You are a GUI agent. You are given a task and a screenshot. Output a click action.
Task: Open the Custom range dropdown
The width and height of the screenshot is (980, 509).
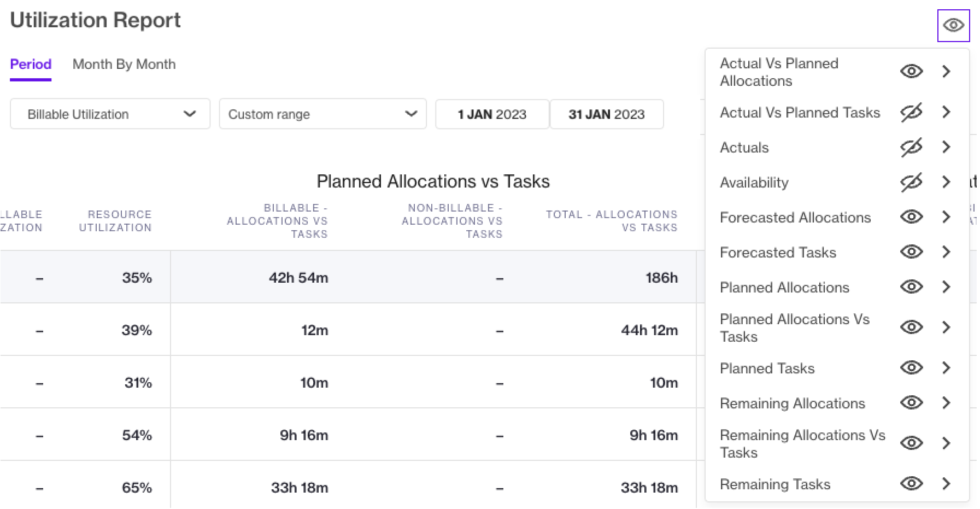(x=322, y=114)
